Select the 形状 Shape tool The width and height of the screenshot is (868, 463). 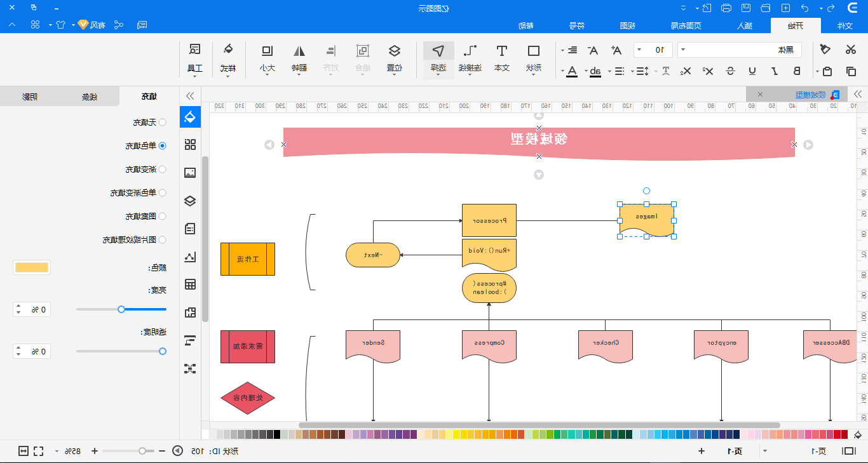tap(534, 59)
